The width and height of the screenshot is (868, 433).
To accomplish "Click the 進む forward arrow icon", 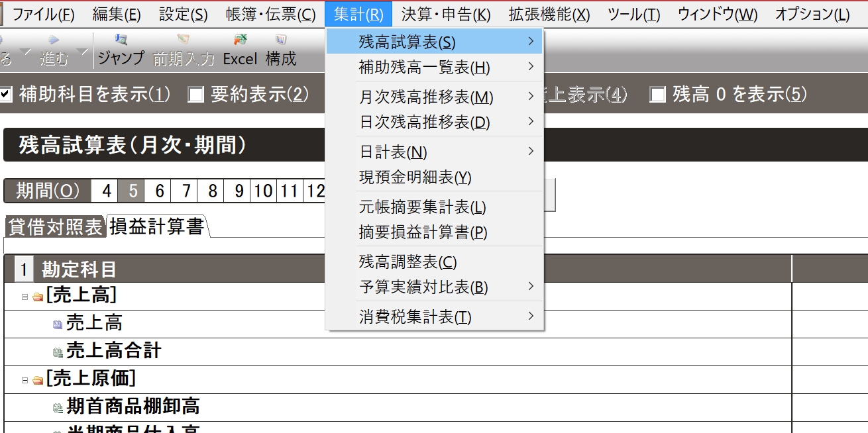I will click(x=54, y=41).
